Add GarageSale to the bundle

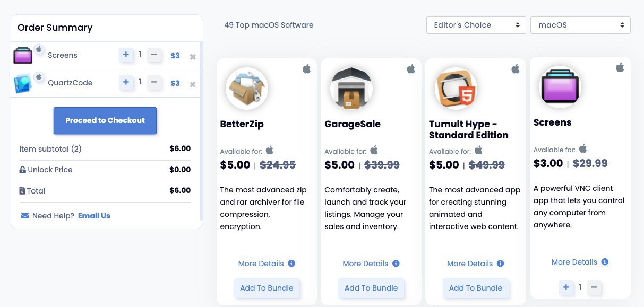(x=371, y=288)
